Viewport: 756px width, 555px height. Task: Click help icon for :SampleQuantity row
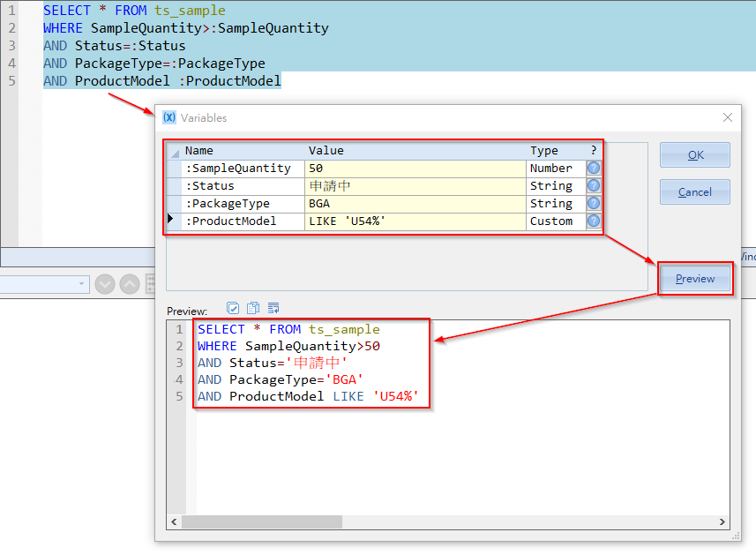pos(594,168)
